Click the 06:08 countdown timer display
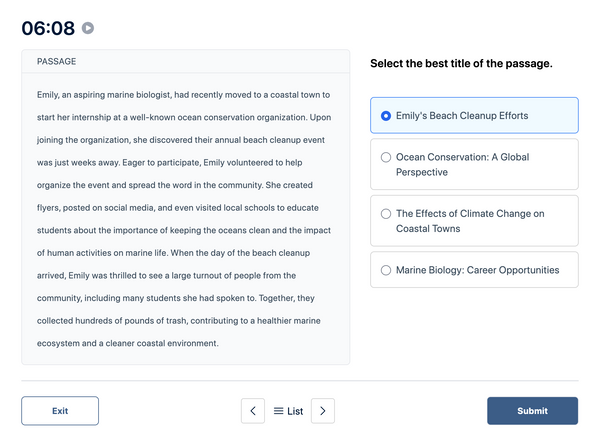 coord(48,28)
